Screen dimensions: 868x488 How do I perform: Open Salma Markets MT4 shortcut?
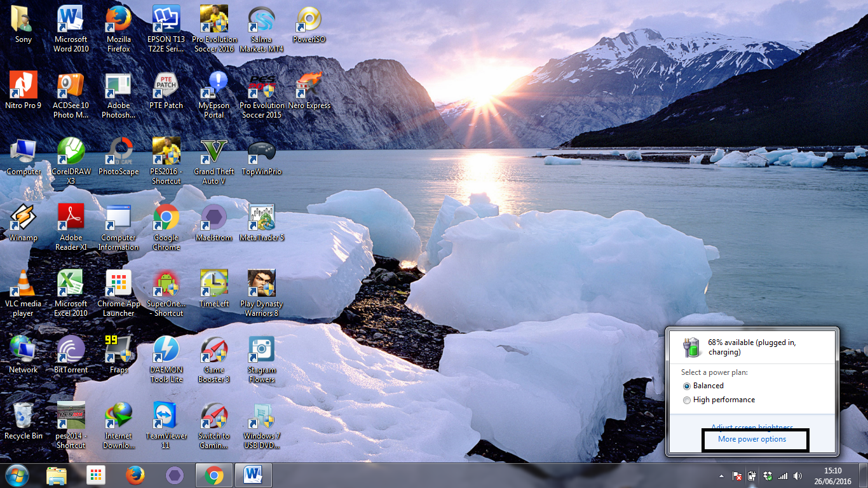coord(261,29)
